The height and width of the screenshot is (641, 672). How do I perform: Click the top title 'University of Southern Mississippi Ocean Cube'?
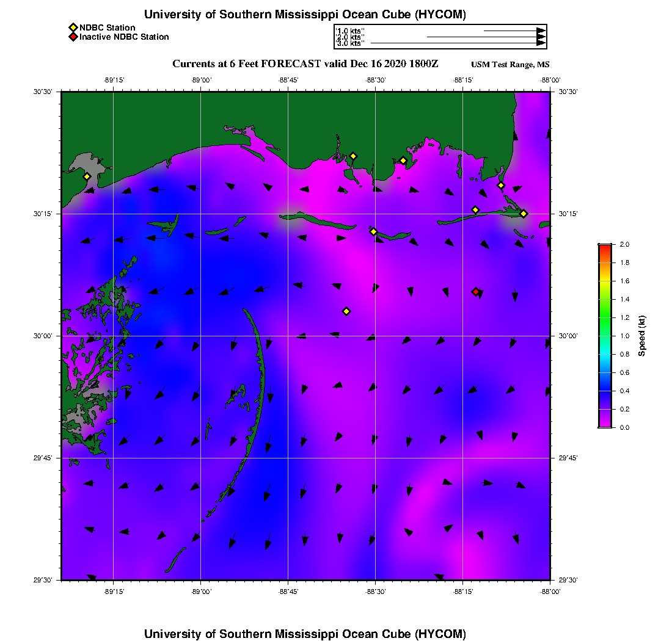(x=277, y=15)
